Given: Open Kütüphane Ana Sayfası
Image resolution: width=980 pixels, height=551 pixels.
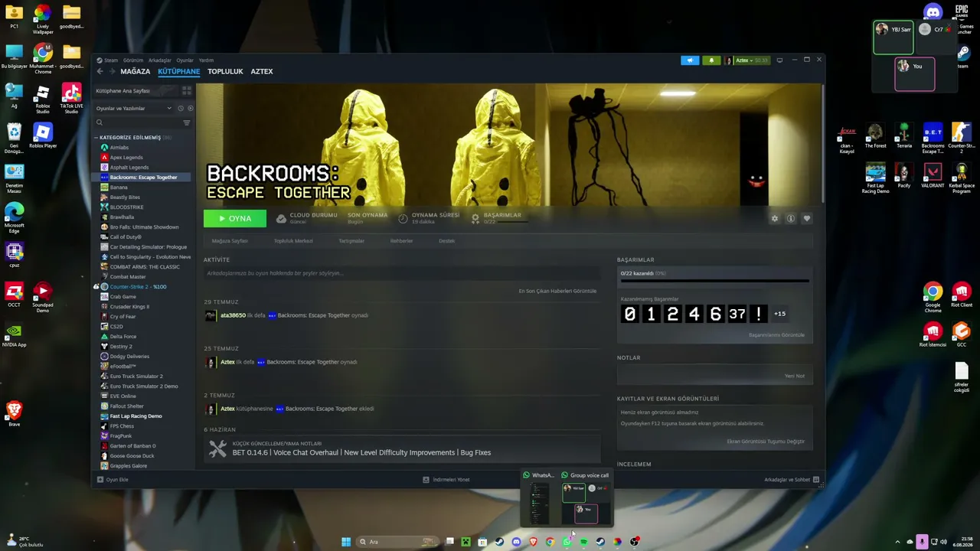Looking at the screenshot, I should [122, 90].
